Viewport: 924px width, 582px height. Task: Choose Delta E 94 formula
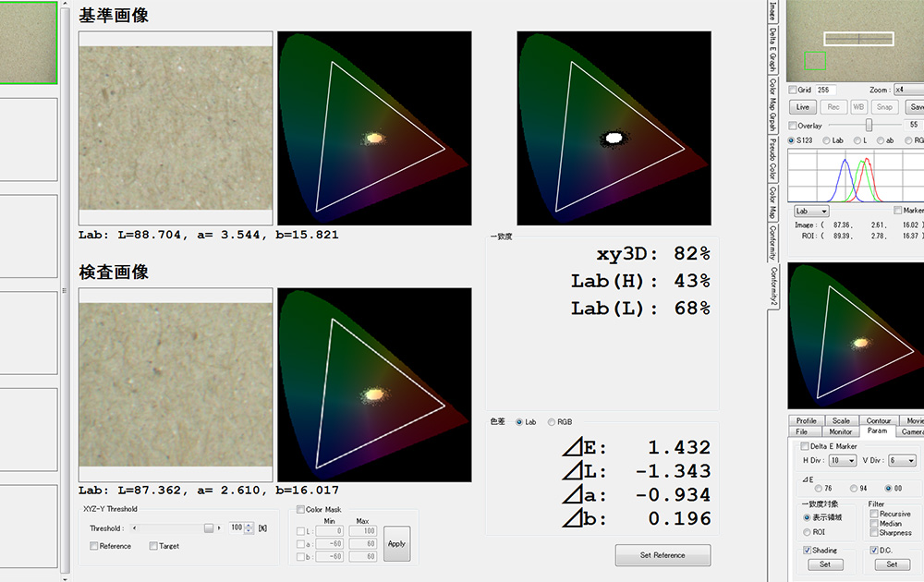click(x=854, y=489)
